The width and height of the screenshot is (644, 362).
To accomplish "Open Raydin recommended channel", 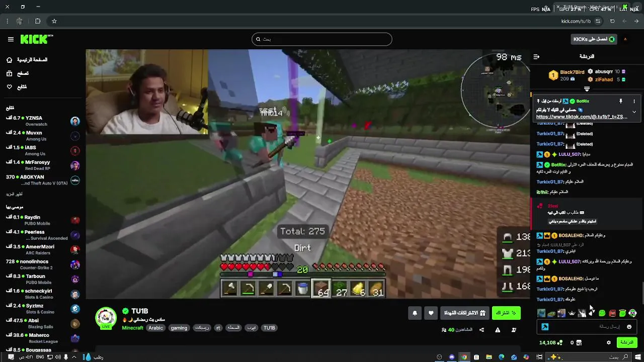I will (43, 220).
